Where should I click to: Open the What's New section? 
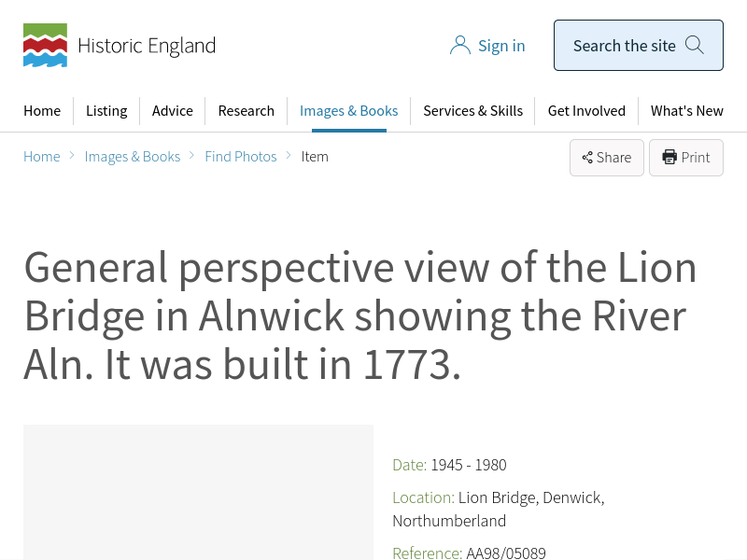pyautogui.click(x=686, y=110)
